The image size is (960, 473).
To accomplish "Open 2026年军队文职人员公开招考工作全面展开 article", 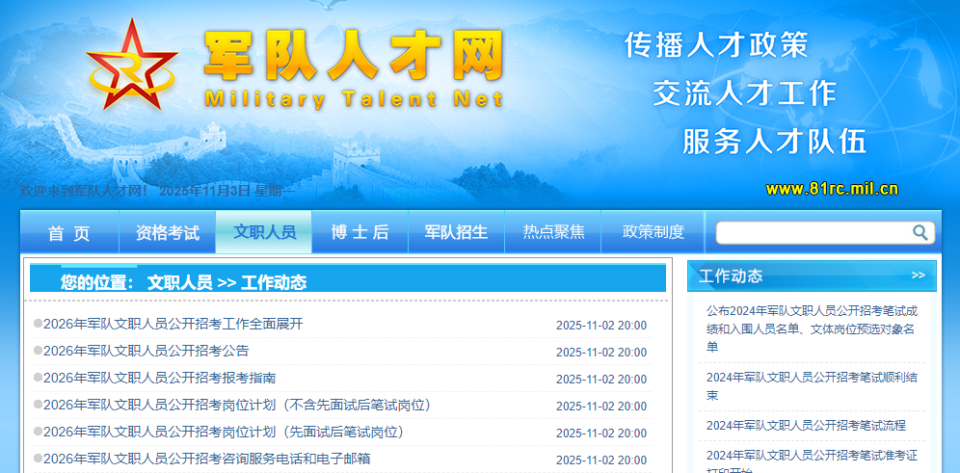I will 173,324.
